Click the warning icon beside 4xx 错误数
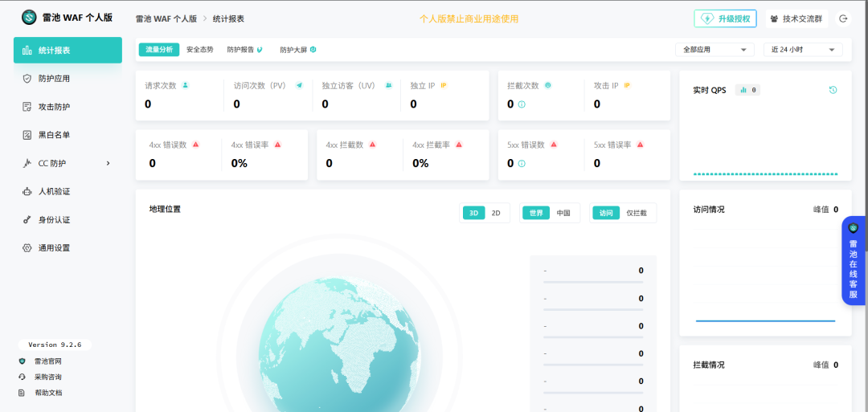This screenshot has width=868, height=412. [x=195, y=145]
